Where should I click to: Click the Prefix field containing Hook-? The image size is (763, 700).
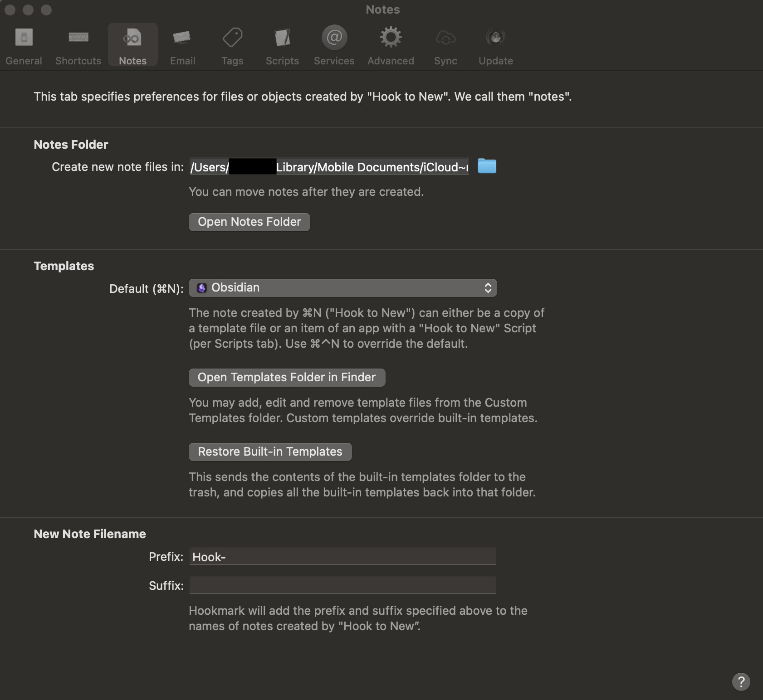(x=342, y=556)
